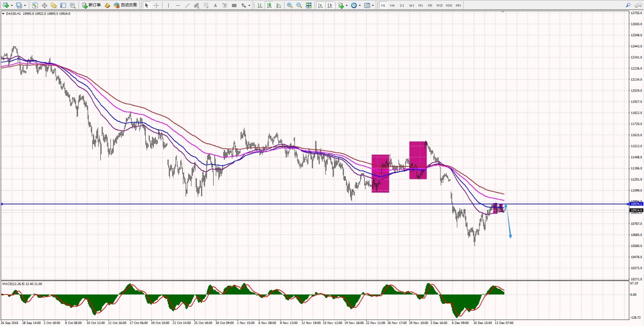Zoom out on the chart
This screenshot has width=644, height=326.
pyautogui.click(x=299, y=5)
